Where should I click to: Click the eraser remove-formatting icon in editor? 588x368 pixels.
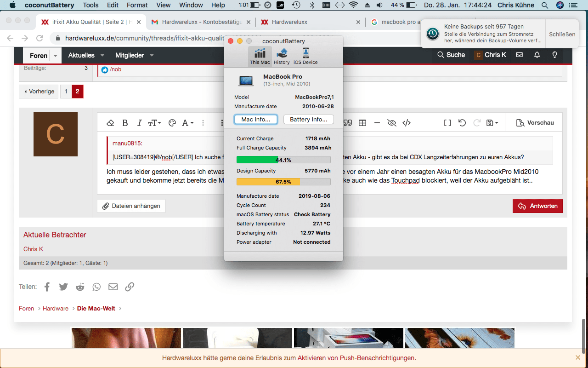110,123
